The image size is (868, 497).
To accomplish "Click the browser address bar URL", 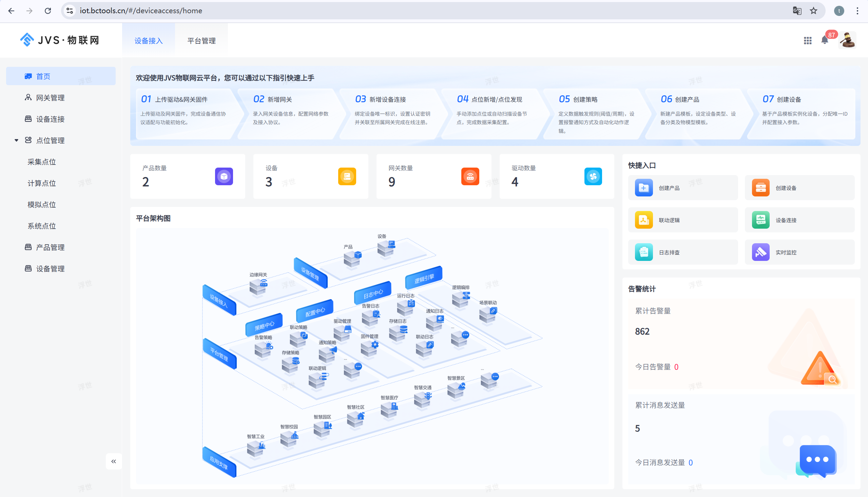I will pyautogui.click(x=140, y=11).
